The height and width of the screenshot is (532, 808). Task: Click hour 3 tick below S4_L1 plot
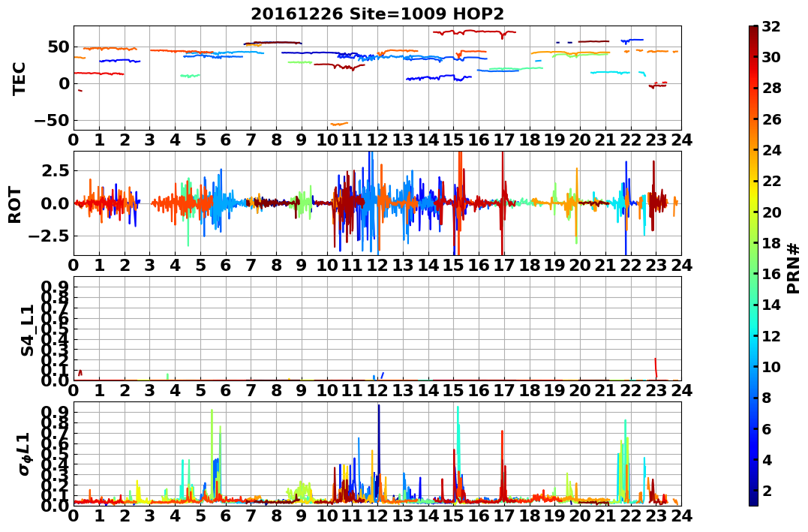click(x=149, y=390)
